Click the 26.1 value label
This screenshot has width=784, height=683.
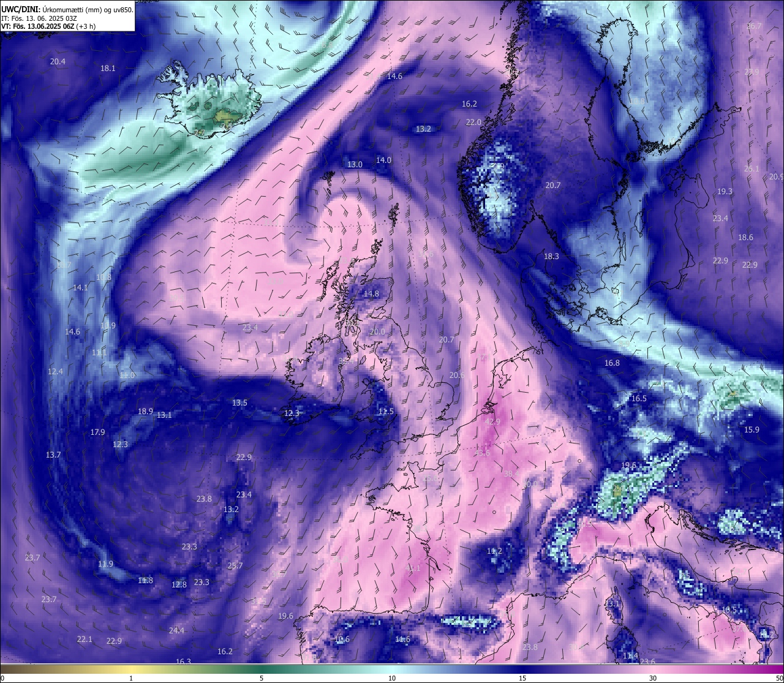(x=752, y=169)
